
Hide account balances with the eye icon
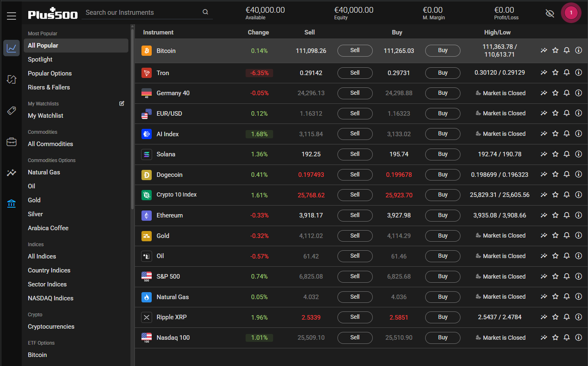tap(550, 14)
